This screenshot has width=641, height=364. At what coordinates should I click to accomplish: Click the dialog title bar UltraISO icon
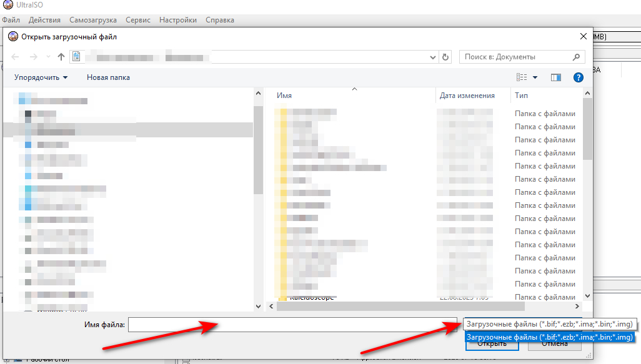click(x=13, y=36)
